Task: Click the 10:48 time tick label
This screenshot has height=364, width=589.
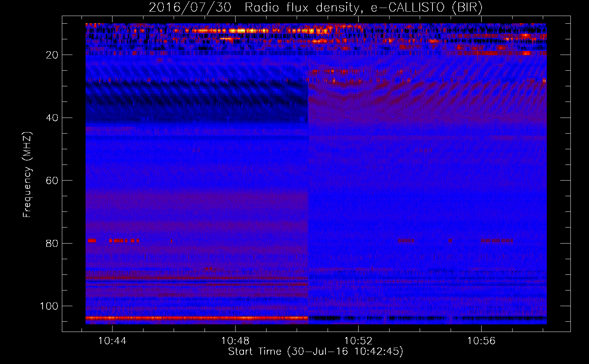Action: [235, 341]
